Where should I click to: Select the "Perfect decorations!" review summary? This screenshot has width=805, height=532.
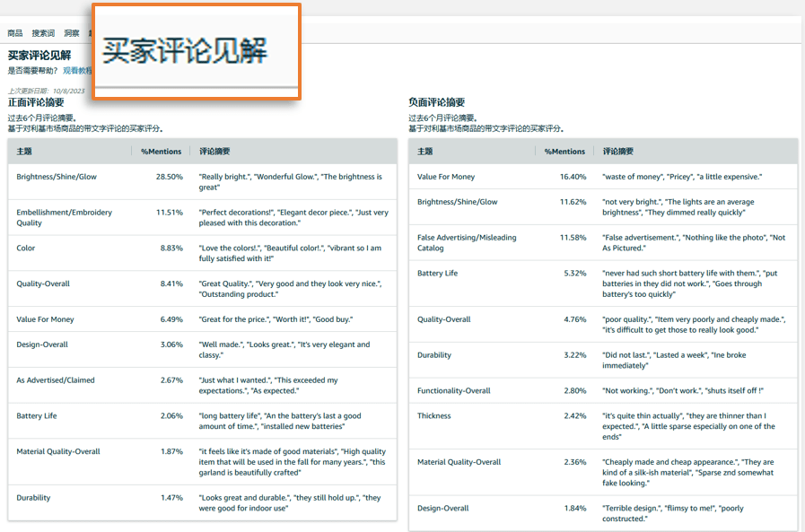pyautogui.click(x=293, y=217)
